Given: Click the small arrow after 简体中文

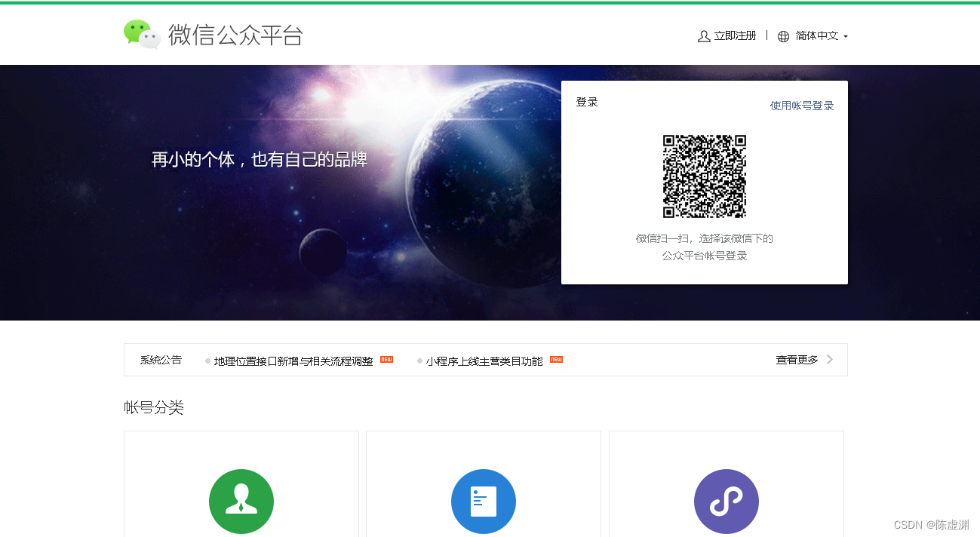Looking at the screenshot, I should (x=846, y=36).
